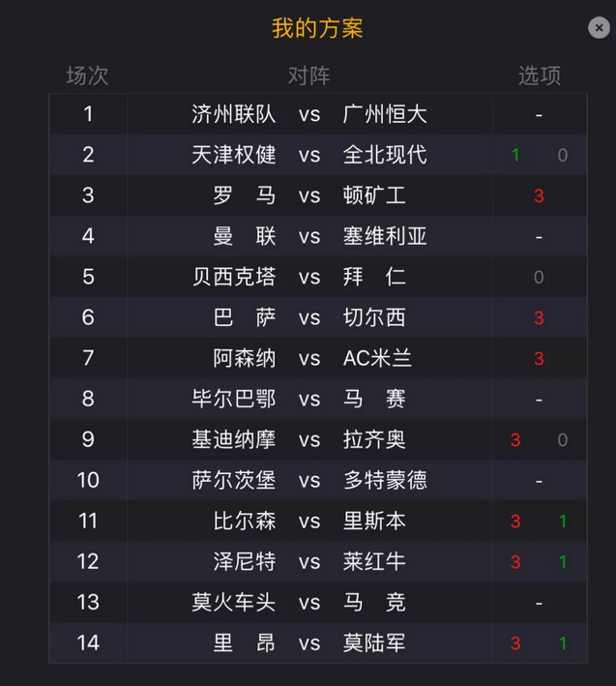Click the dash for 莫火车头 vs 马竞
Viewport: 616px width, 686px height.
[539, 604]
